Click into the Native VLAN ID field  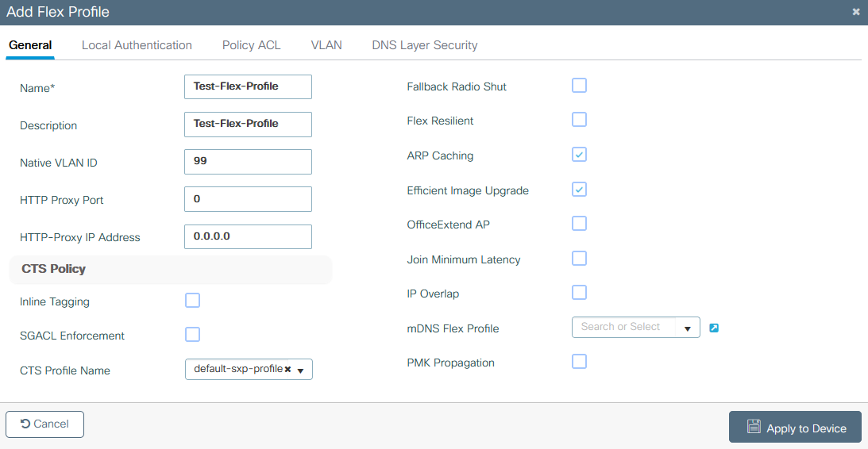click(x=248, y=161)
